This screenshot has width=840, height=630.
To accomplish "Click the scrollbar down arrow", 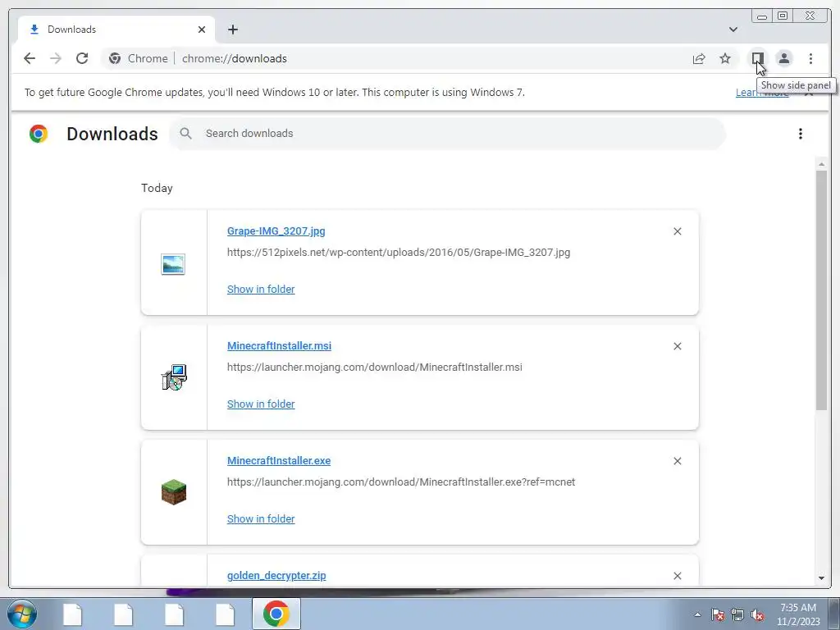I will click(821, 578).
